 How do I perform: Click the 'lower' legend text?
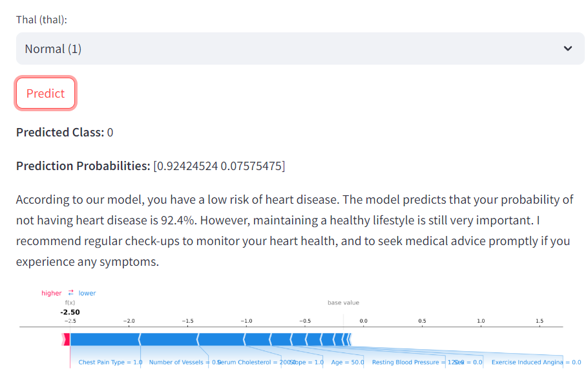87,293
